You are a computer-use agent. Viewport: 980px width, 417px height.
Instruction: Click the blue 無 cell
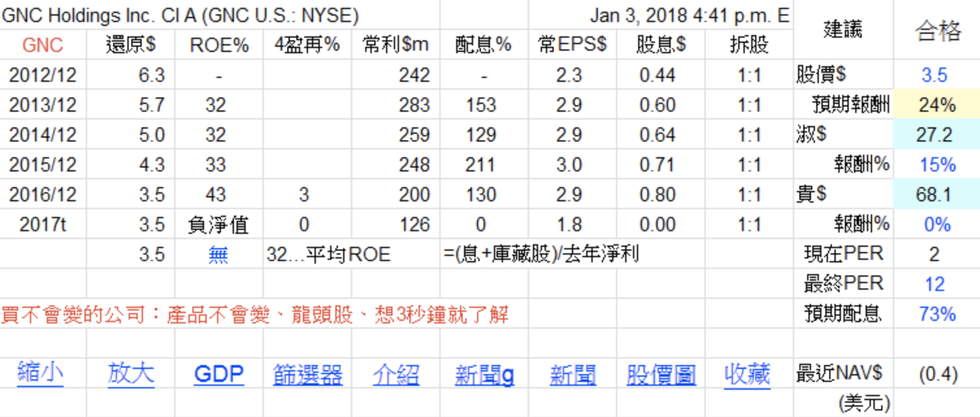(x=219, y=254)
